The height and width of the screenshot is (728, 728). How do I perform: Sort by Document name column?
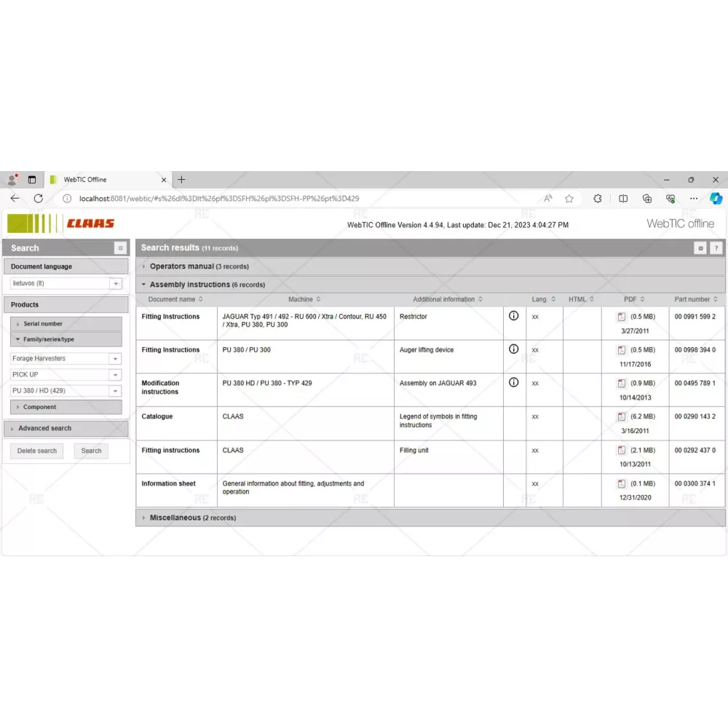(x=175, y=299)
